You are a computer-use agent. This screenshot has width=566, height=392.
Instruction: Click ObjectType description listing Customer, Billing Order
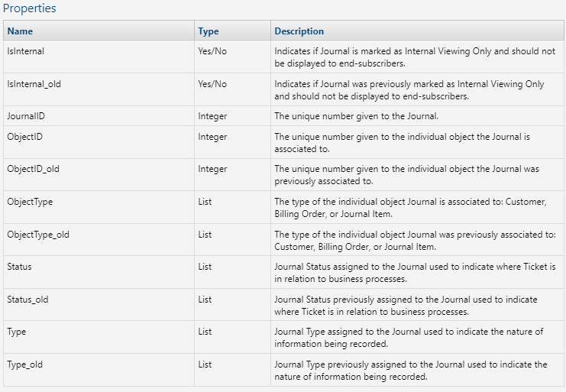pyautogui.click(x=410, y=208)
